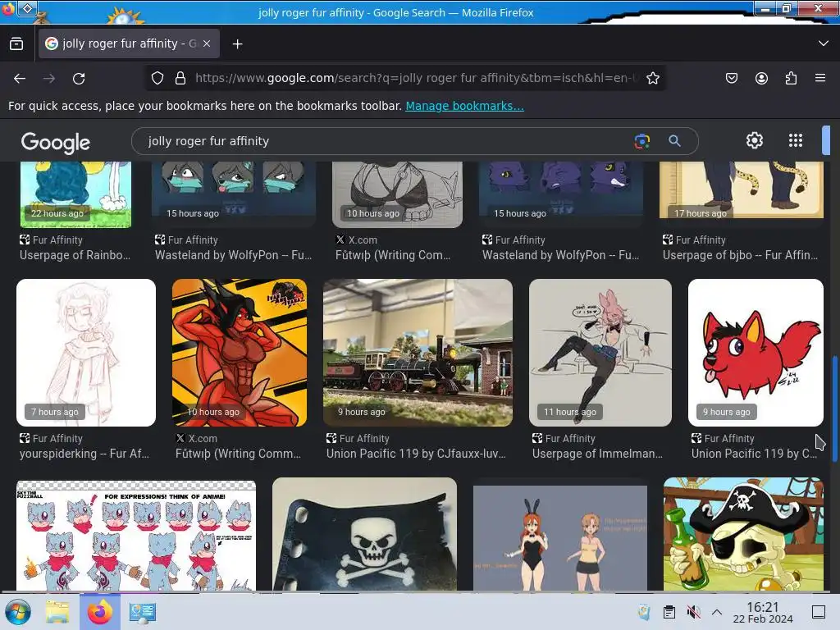The width and height of the screenshot is (840, 630).
Task: Open File Explorer from taskbar
Action: click(x=57, y=612)
